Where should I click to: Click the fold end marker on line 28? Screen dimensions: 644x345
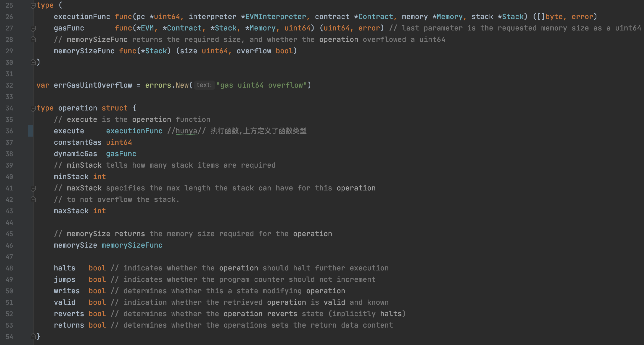pyautogui.click(x=33, y=40)
